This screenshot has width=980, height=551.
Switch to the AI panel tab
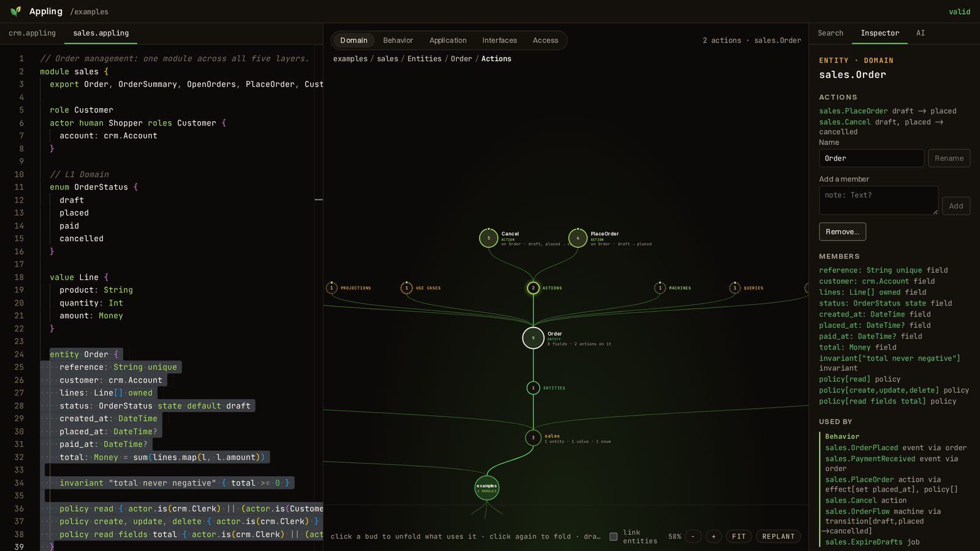point(921,33)
